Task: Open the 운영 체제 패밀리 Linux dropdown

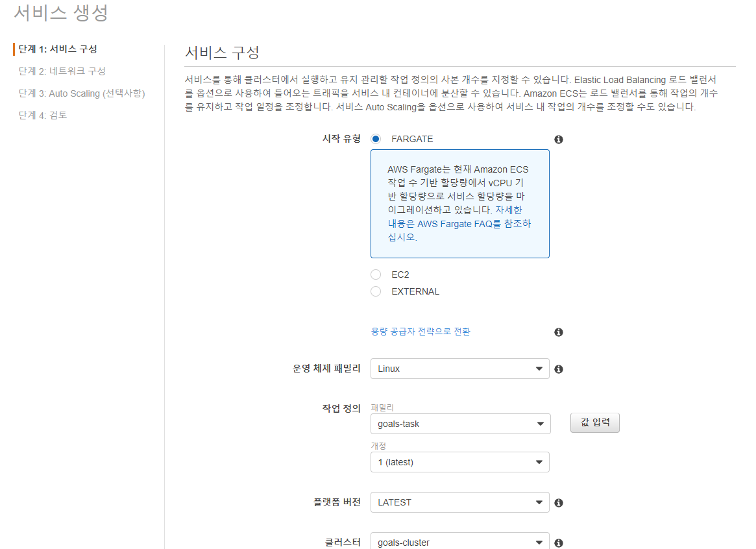Action: (459, 369)
